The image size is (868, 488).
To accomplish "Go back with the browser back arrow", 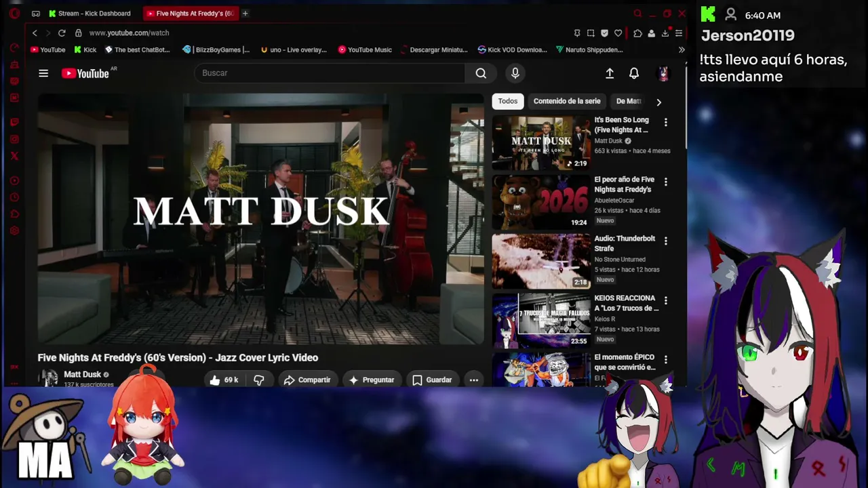I will (x=35, y=33).
